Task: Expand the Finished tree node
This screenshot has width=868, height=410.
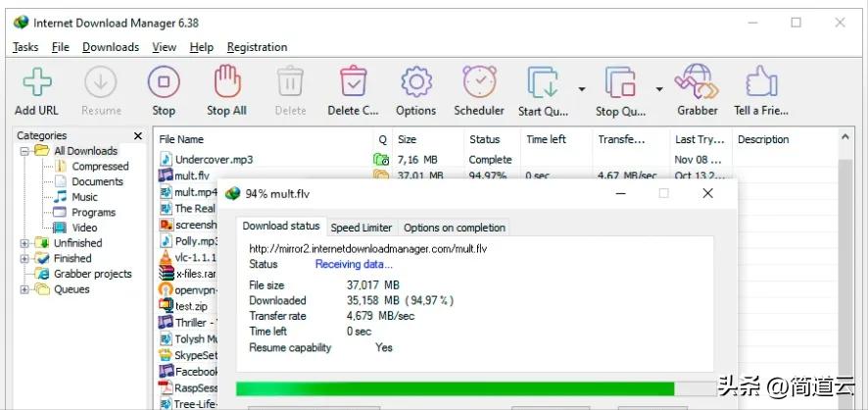Action: (24, 258)
